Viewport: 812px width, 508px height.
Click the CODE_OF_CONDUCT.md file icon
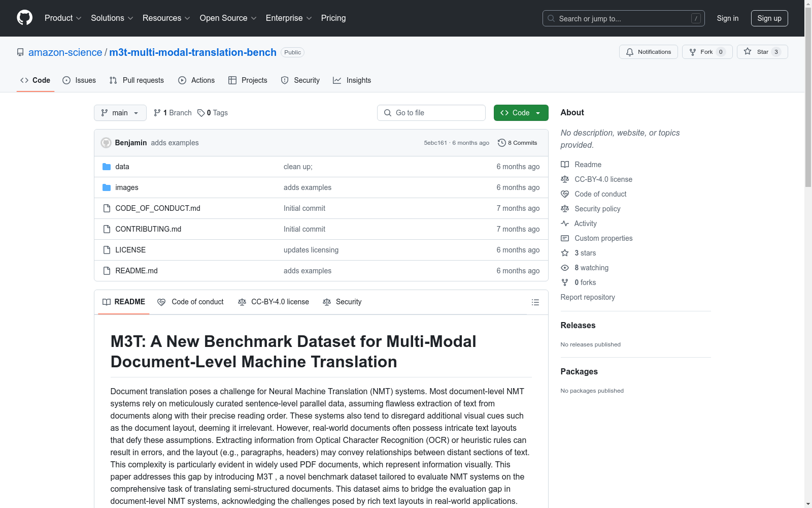(107, 208)
